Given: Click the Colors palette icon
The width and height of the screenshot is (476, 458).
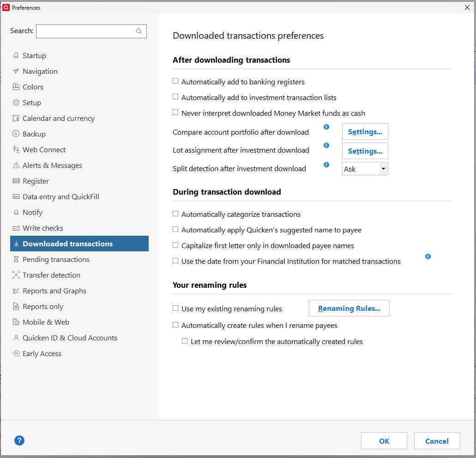Looking at the screenshot, I should pyautogui.click(x=16, y=87).
